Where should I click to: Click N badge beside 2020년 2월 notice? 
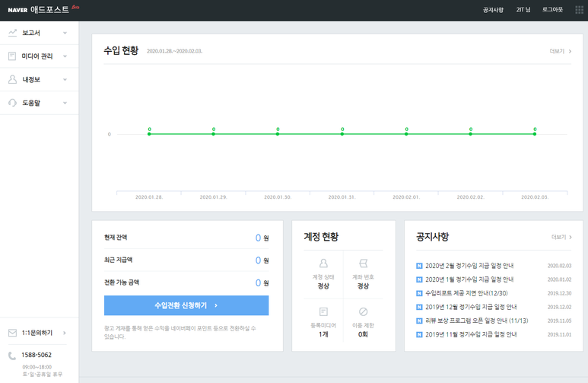419,266
